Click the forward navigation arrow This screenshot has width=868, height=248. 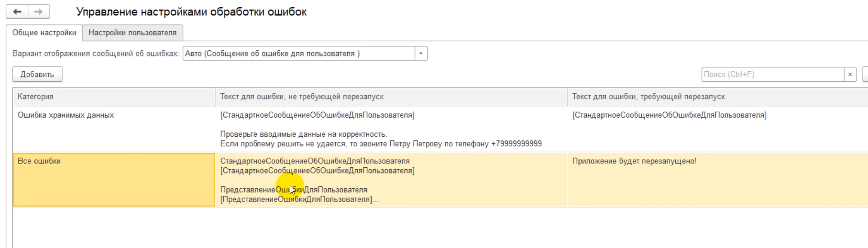39,11
